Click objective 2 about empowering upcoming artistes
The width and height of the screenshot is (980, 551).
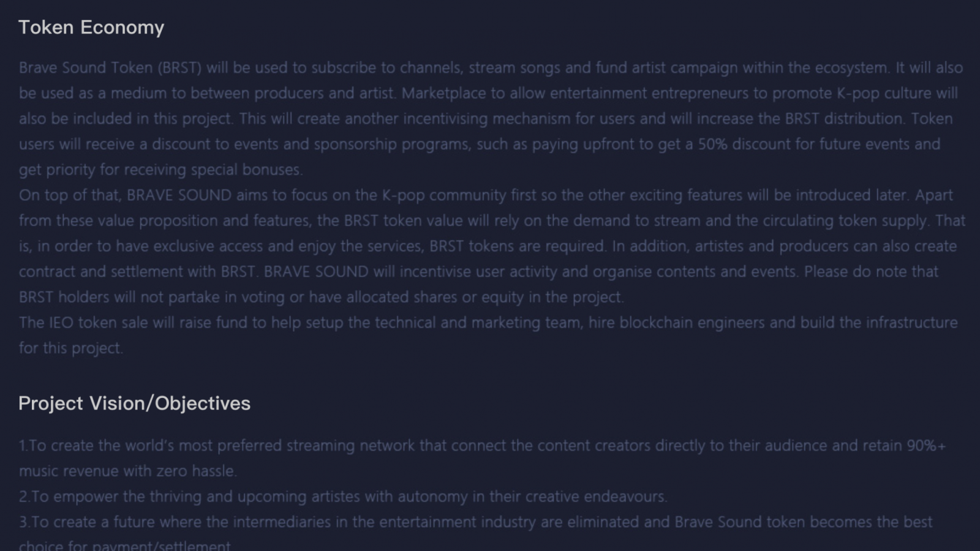click(343, 497)
